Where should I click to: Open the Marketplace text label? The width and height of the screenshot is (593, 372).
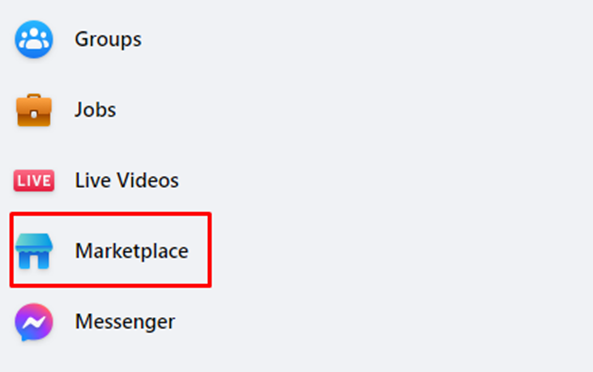pyautogui.click(x=132, y=251)
